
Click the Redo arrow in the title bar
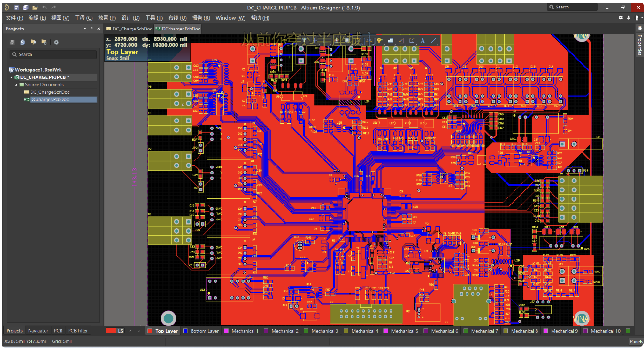point(54,8)
